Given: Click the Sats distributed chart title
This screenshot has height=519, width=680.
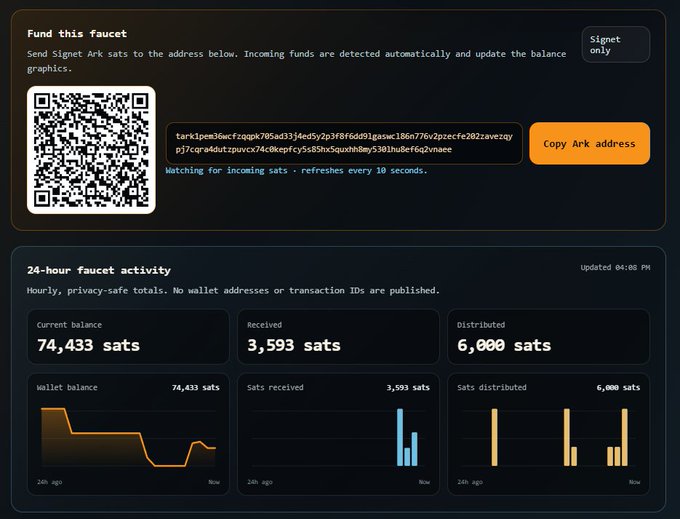Looking at the screenshot, I should point(492,387).
